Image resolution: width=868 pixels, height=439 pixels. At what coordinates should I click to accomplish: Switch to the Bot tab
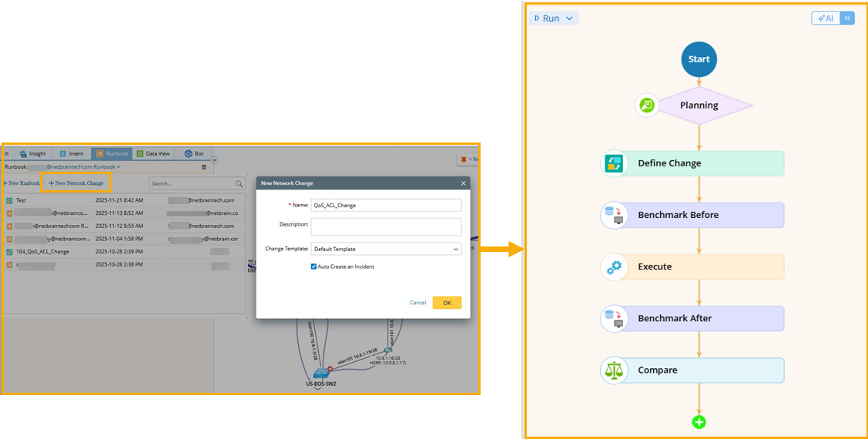click(x=194, y=153)
